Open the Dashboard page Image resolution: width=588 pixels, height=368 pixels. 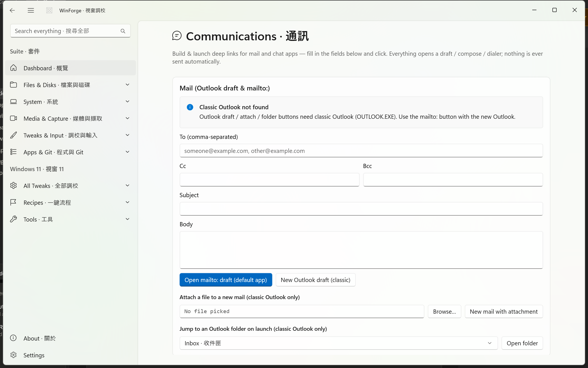point(70,68)
